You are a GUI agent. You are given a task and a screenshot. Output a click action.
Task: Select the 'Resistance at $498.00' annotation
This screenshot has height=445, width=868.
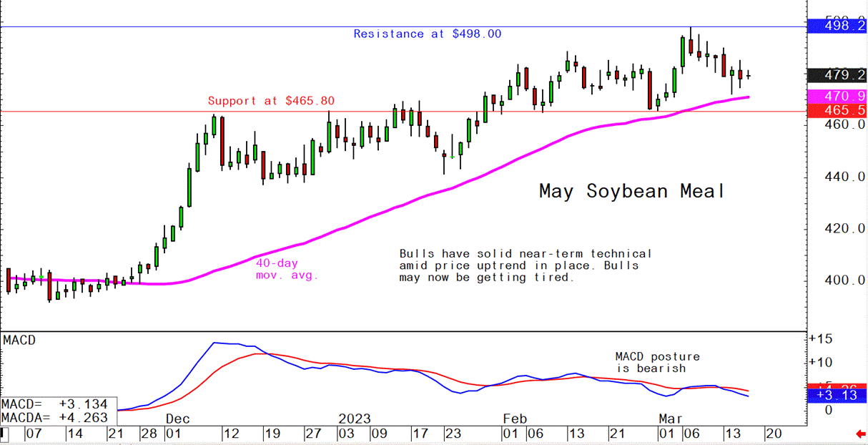427,34
